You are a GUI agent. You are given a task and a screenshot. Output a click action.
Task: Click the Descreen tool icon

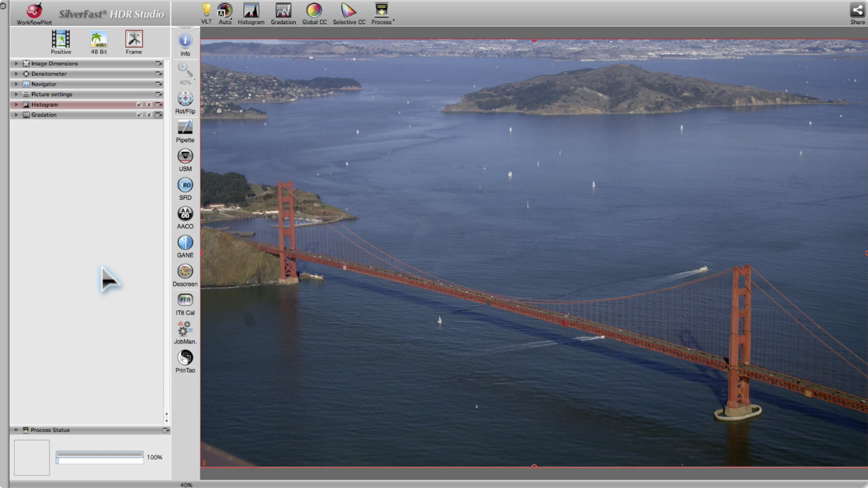coord(185,271)
